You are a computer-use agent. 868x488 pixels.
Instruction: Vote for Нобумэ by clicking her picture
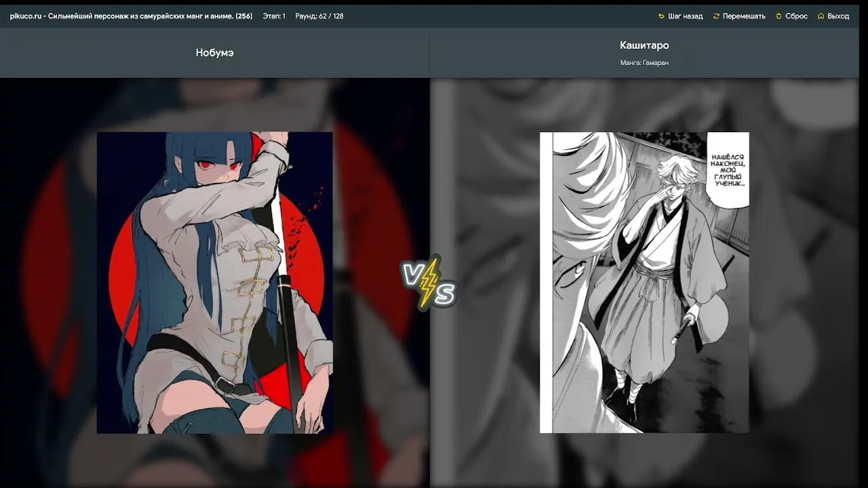click(215, 283)
